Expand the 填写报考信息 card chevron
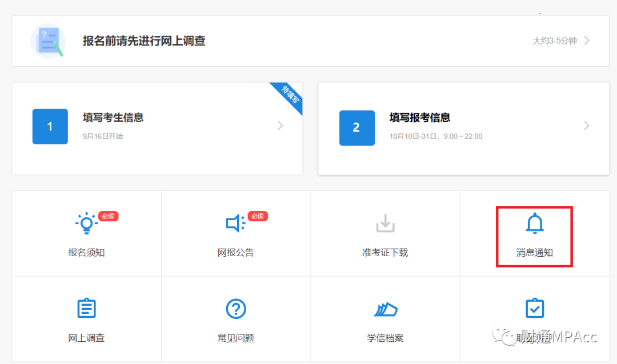Screen dimensions: 617x364 pyautogui.click(x=587, y=126)
